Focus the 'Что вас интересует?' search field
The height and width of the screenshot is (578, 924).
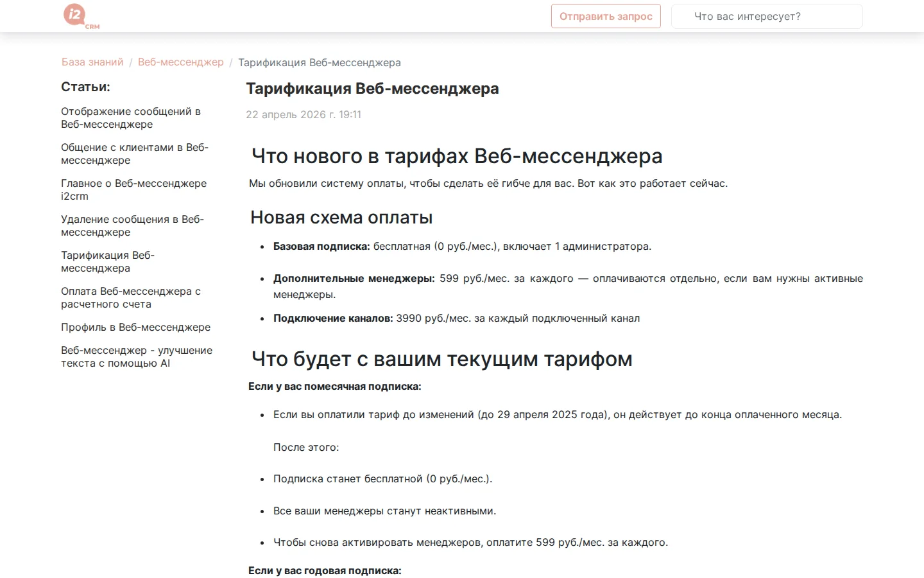pos(767,16)
